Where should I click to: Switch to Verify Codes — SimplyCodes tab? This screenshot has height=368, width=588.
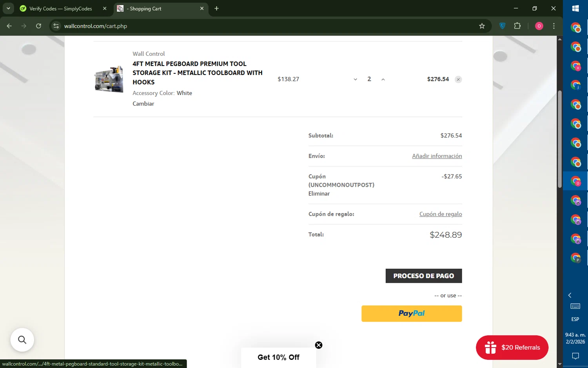pos(61,9)
